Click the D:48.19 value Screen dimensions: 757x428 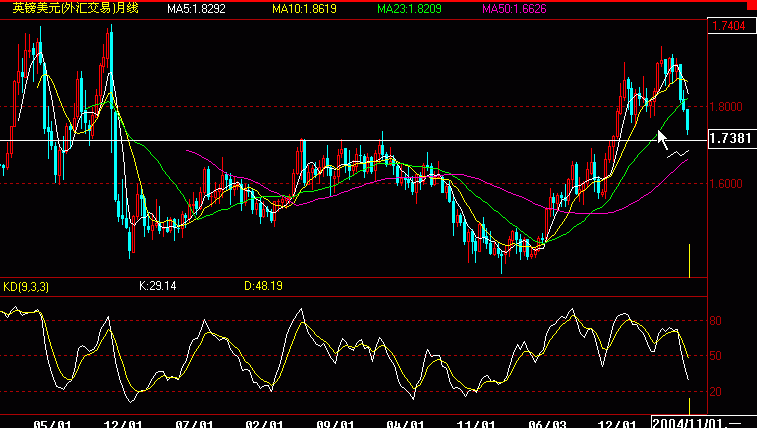(x=264, y=286)
